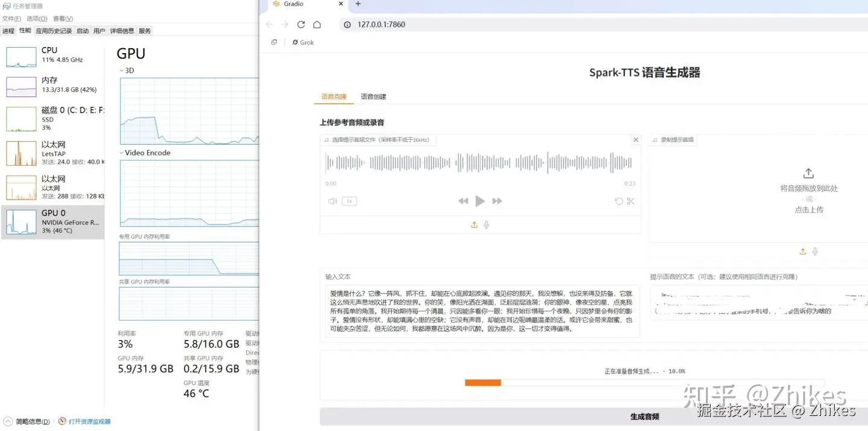Click the orange generation progress bar
The height and width of the screenshot is (431, 868).
483,383
